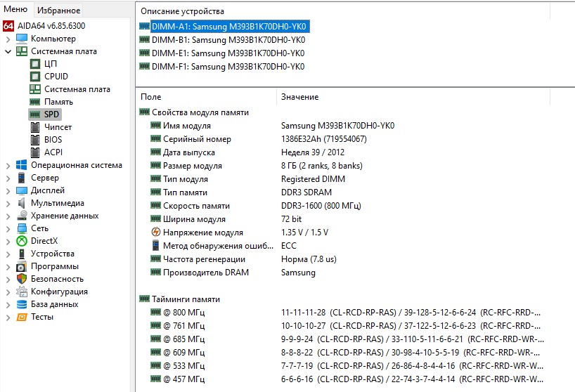The width and height of the screenshot is (575, 392).
Task: Select DIMM-E1 Samsung module row
Action: pos(222,53)
